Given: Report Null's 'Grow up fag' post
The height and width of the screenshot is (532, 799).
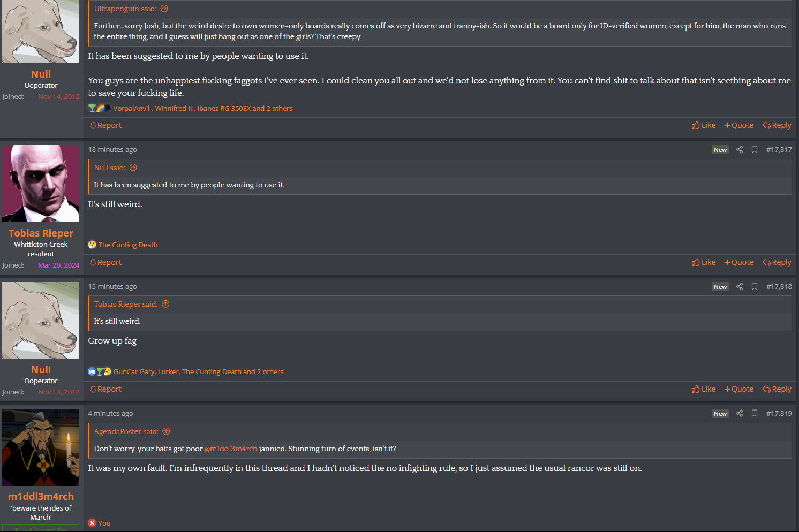Looking at the screenshot, I should (105, 389).
